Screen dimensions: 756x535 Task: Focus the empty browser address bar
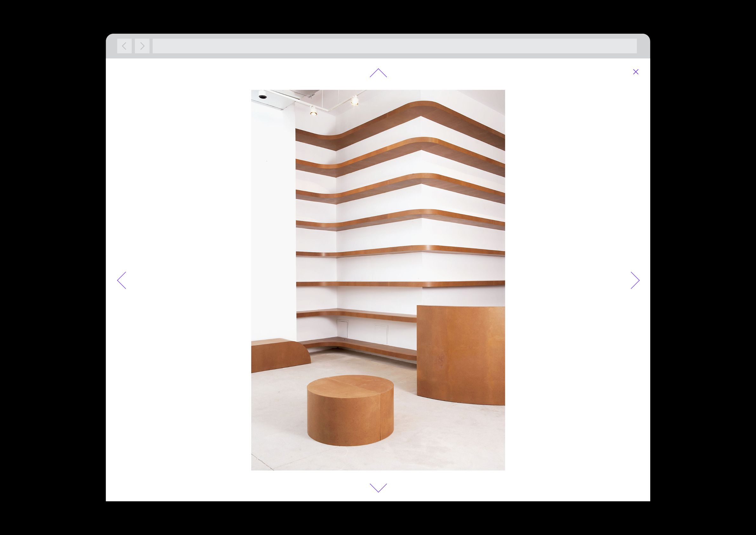pos(394,46)
